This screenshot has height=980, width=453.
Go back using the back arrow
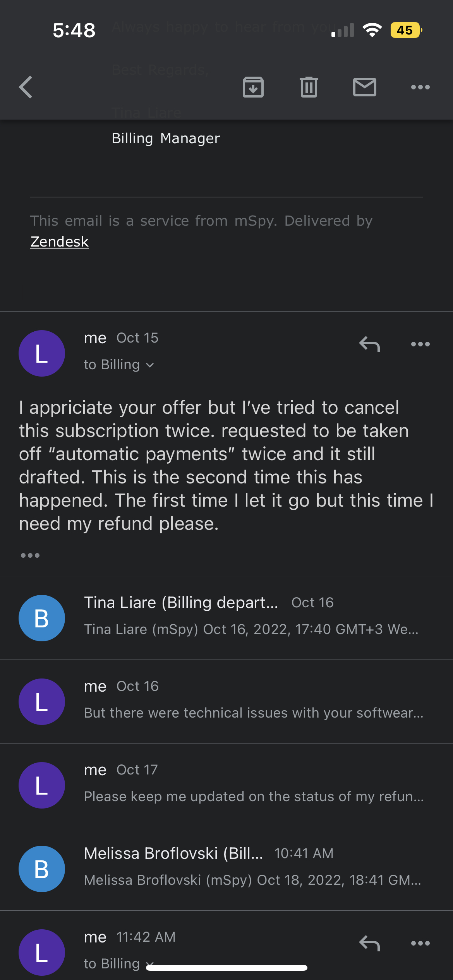click(26, 87)
